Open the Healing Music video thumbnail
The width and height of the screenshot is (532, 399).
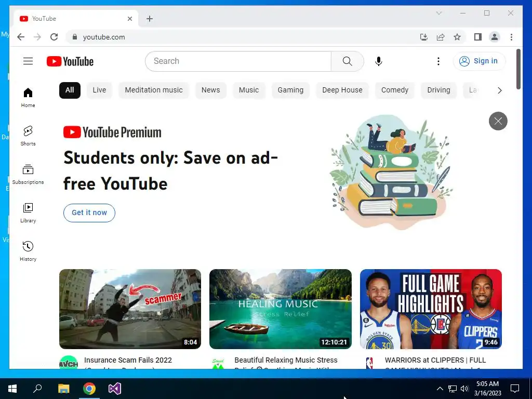tap(280, 309)
